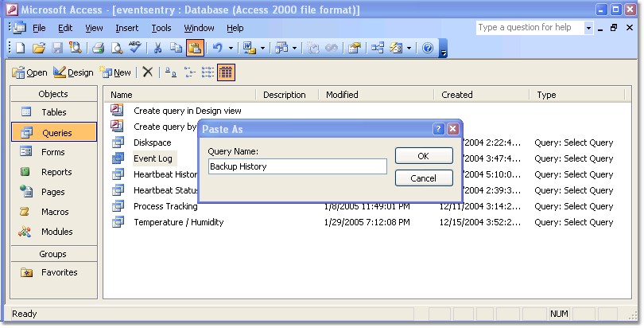Click the Relationships icon
644x328 pixels.
tap(378, 48)
